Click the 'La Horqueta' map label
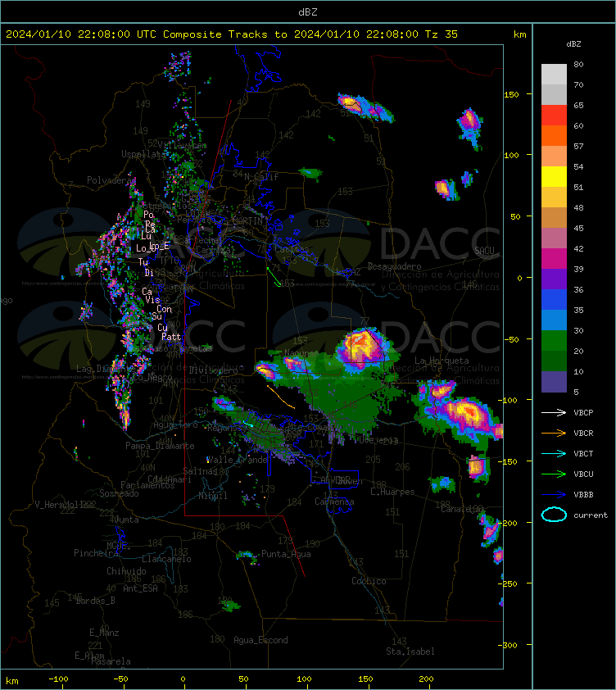The width and height of the screenshot is (616, 690). (x=442, y=361)
